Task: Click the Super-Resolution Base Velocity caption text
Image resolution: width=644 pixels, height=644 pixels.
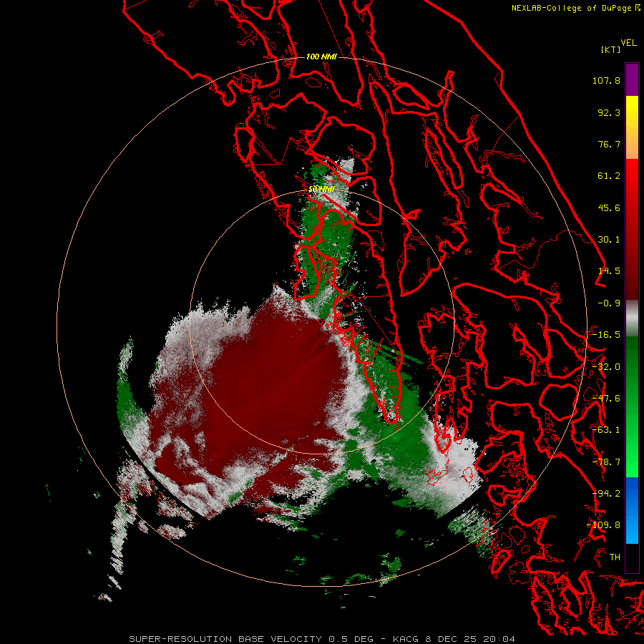Action: click(x=321, y=639)
